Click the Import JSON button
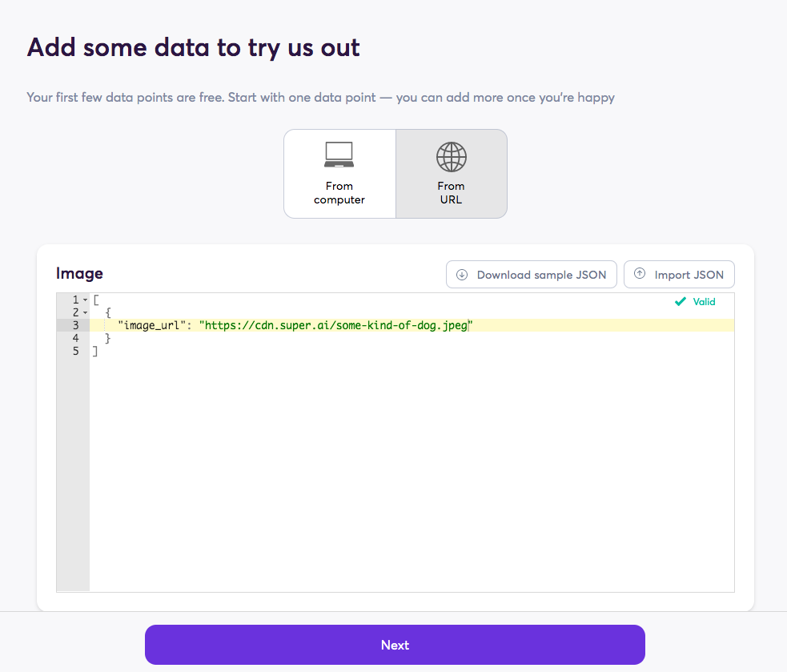This screenshot has height=672, width=787. (x=679, y=274)
